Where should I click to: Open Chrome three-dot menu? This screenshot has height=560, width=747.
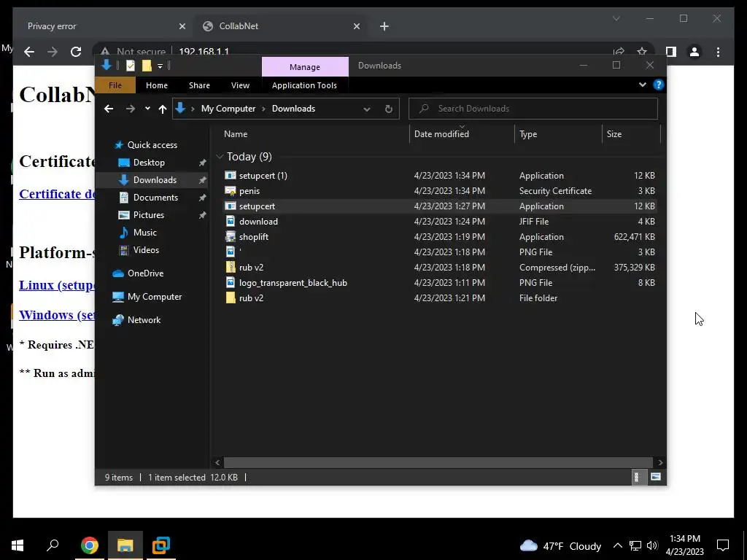pos(718,52)
